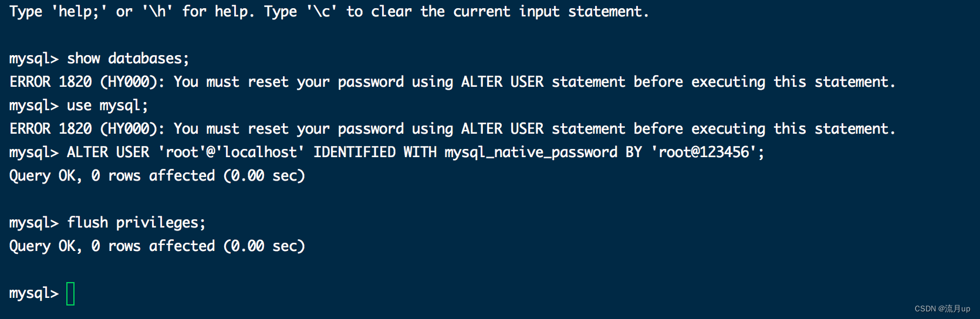
Task: Click the green cursor at the empty prompt
Action: (x=70, y=294)
